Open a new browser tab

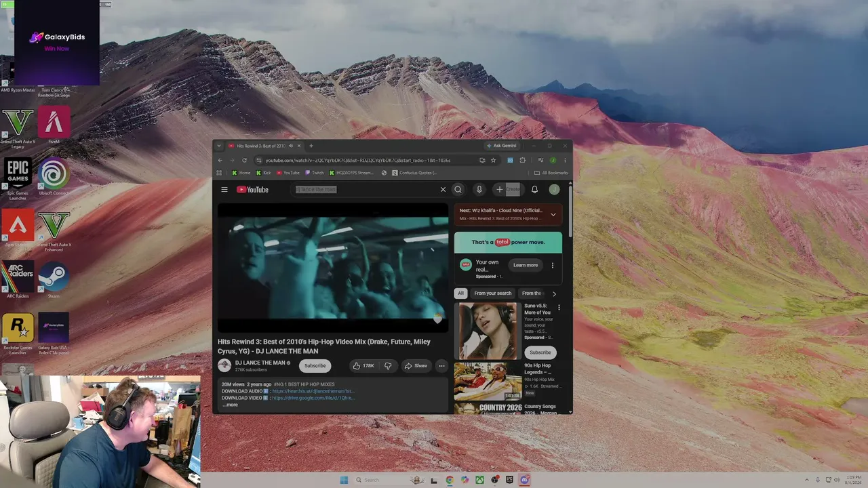pyautogui.click(x=311, y=146)
